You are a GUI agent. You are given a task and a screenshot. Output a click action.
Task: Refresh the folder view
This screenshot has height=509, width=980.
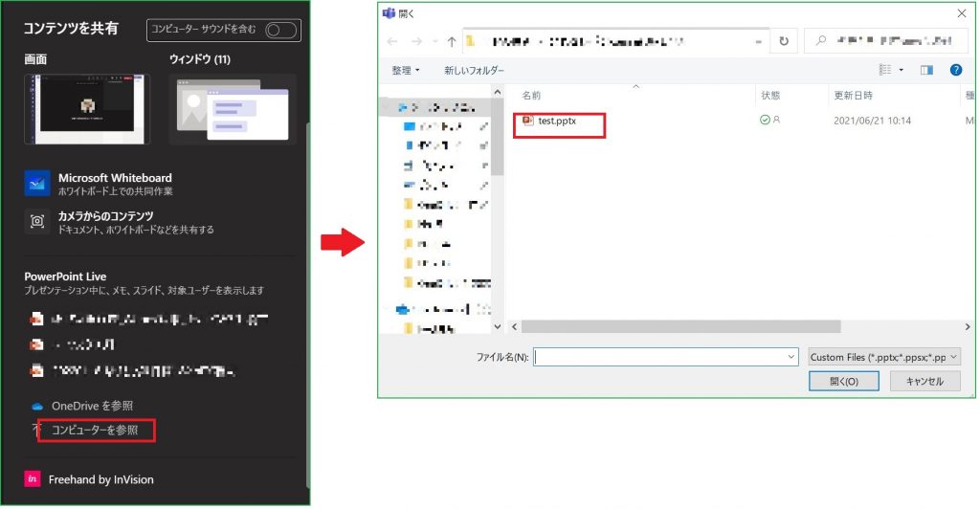pyautogui.click(x=784, y=41)
